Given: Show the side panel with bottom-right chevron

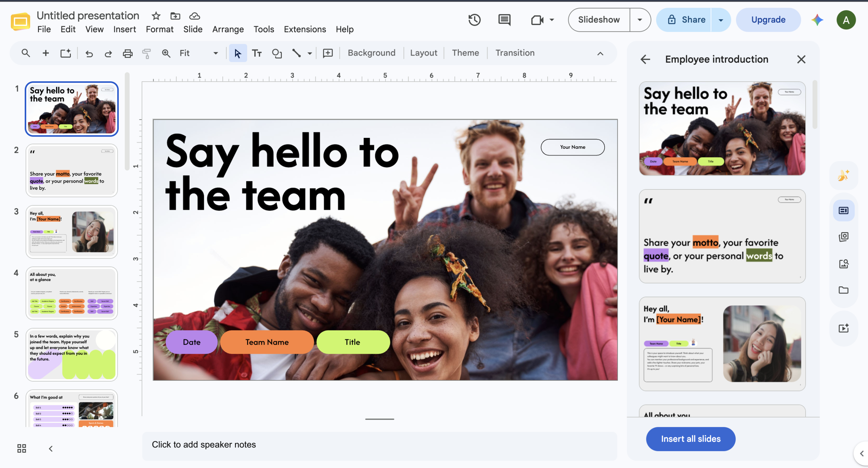Looking at the screenshot, I should tap(862, 453).
